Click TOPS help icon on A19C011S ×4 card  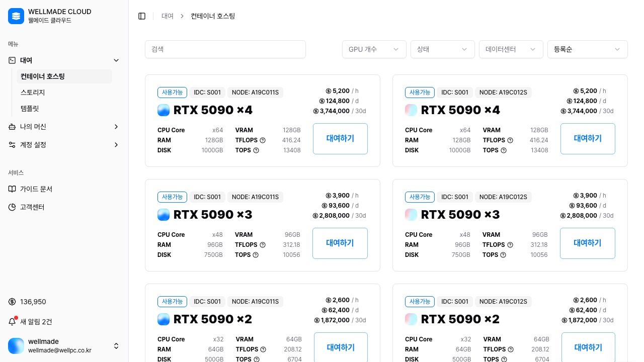click(256, 150)
